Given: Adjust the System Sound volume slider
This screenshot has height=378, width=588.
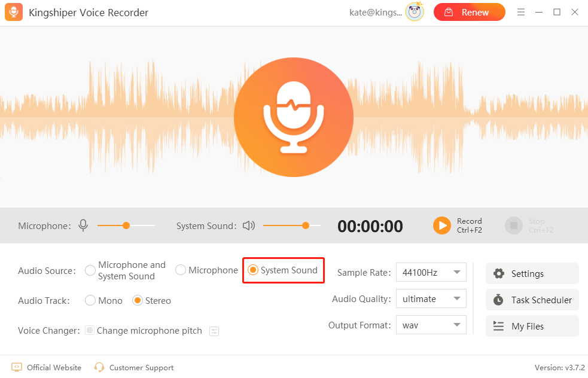Looking at the screenshot, I should pyautogui.click(x=292, y=225).
